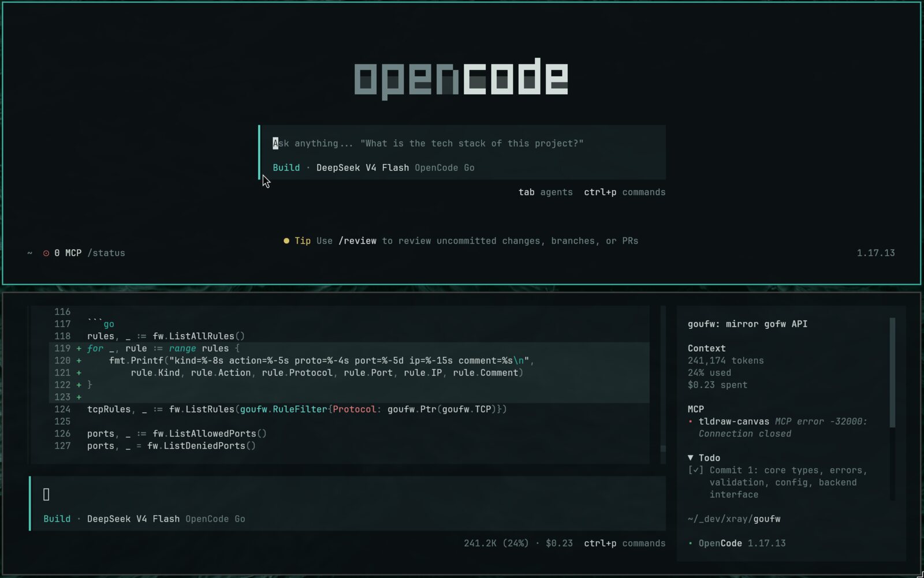Click '24% used' in sidebar
The height and width of the screenshot is (578, 924).
tap(709, 372)
